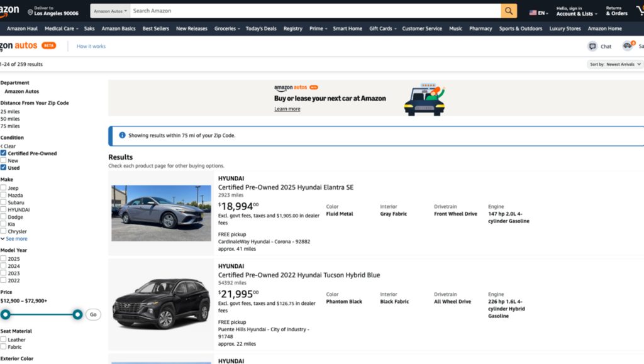644x364 pixels.
Task: Select the Amazon Autos department
Action: (x=22, y=92)
